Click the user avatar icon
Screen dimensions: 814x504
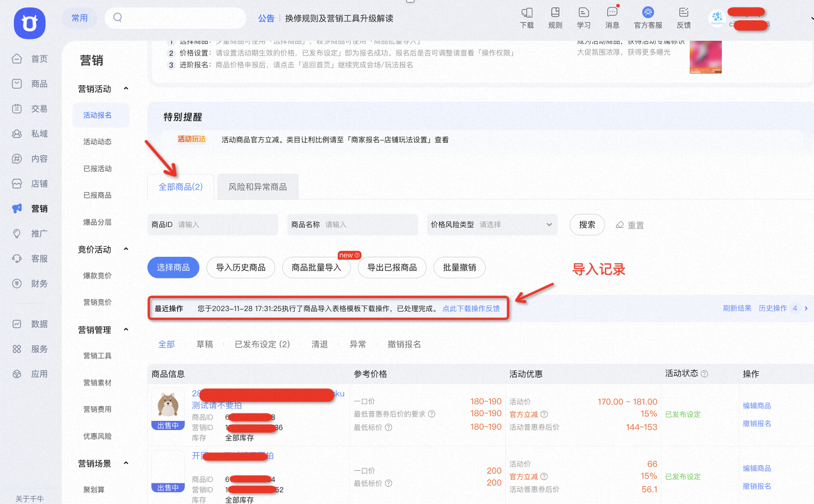tap(717, 18)
